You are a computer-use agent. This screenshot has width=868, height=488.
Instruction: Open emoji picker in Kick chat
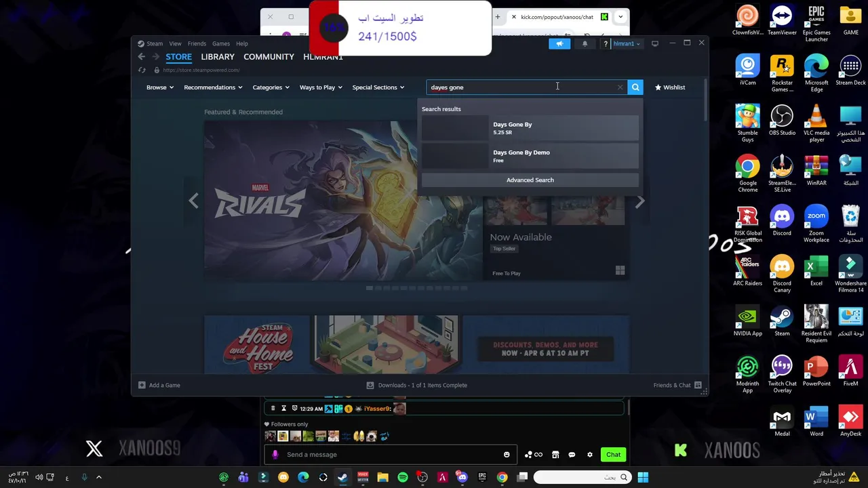[507, 455]
